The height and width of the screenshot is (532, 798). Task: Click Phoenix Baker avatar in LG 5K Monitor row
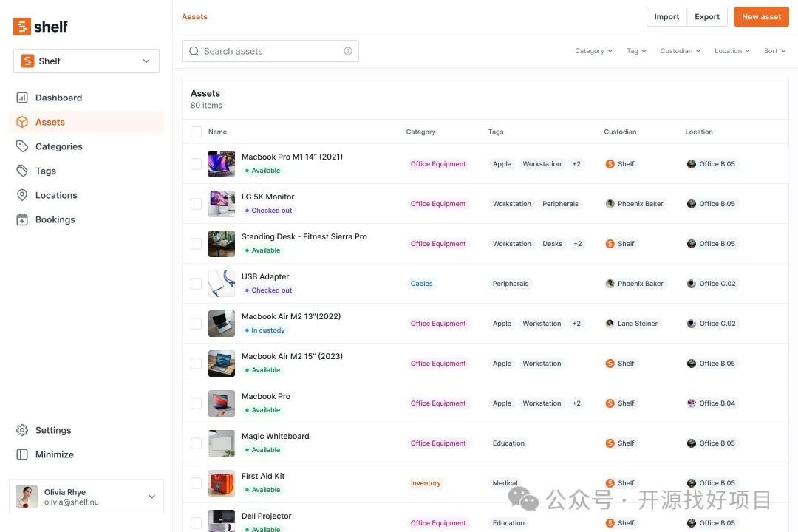(610, 204)
